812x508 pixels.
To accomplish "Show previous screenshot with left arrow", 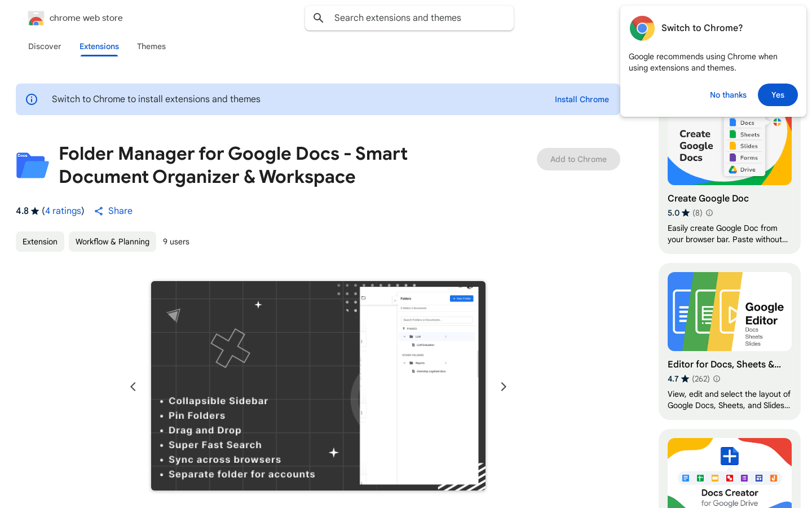I will [133, 387].
